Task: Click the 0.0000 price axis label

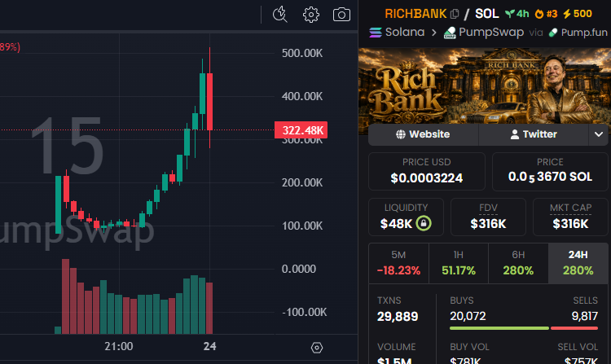Action: [x=298, y=269]
